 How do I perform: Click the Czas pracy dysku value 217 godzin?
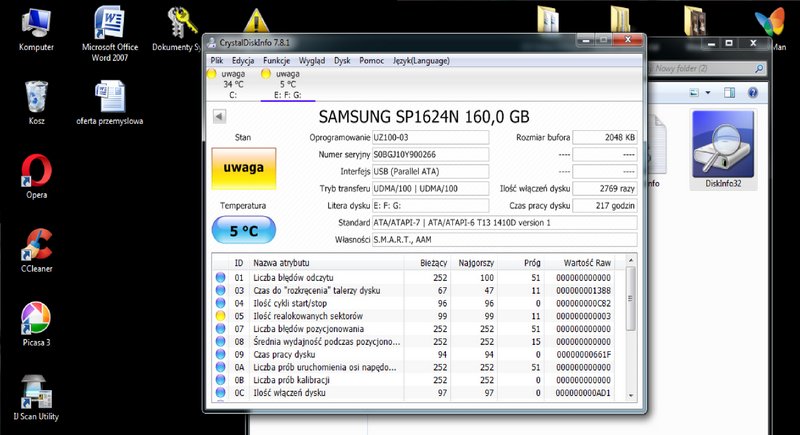pos(605,206)
